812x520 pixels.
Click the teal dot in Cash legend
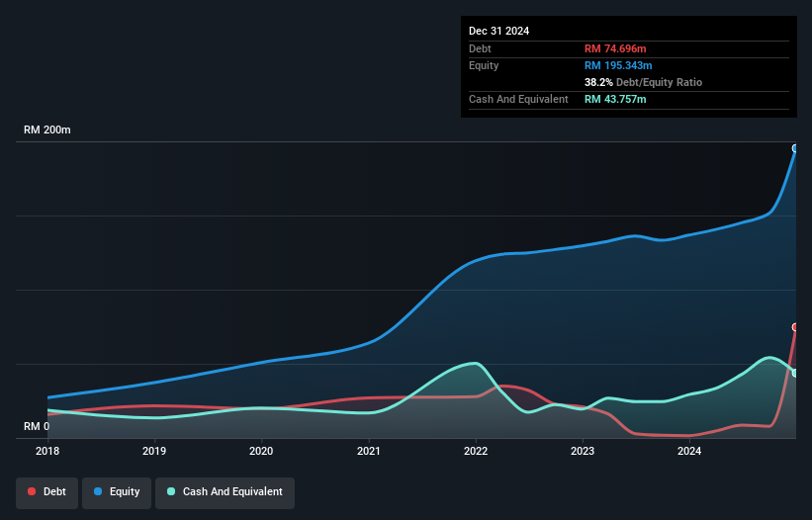click(171, 491)
